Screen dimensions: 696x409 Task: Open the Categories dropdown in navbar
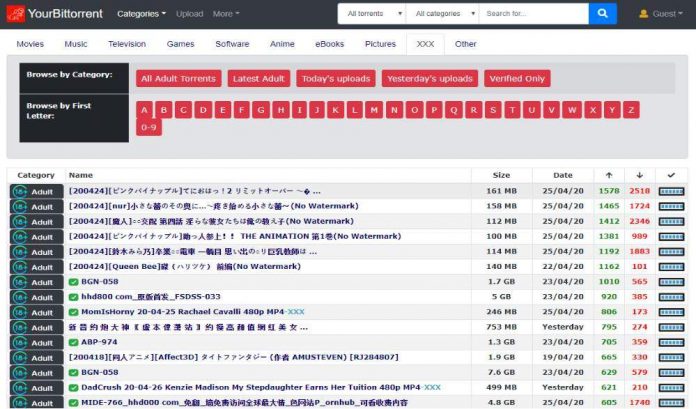coord(141,14)
